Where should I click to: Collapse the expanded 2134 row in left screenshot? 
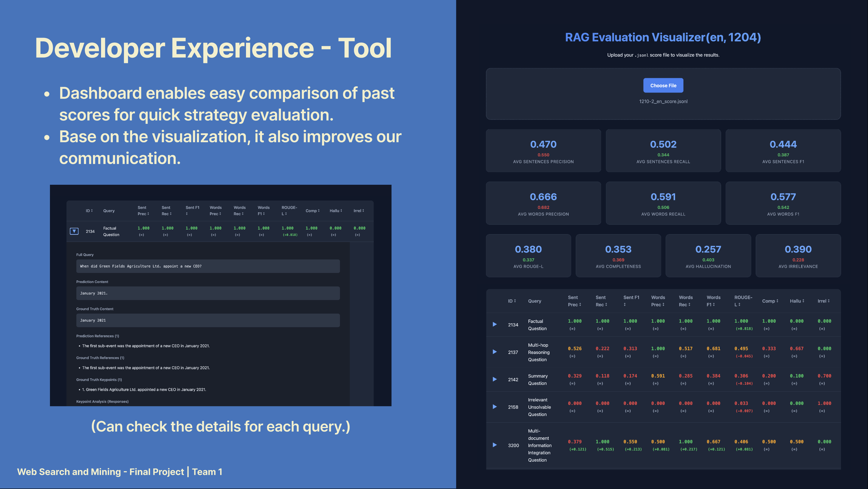74,231
